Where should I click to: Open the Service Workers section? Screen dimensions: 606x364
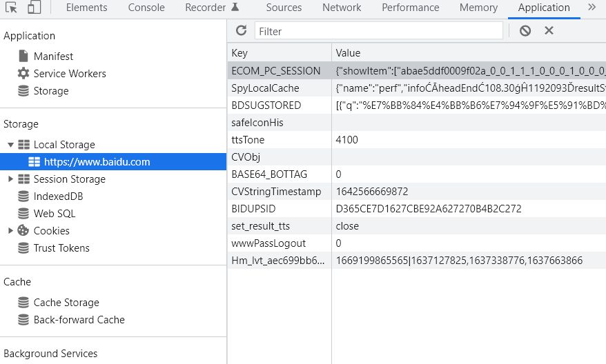tap(69, 74)
